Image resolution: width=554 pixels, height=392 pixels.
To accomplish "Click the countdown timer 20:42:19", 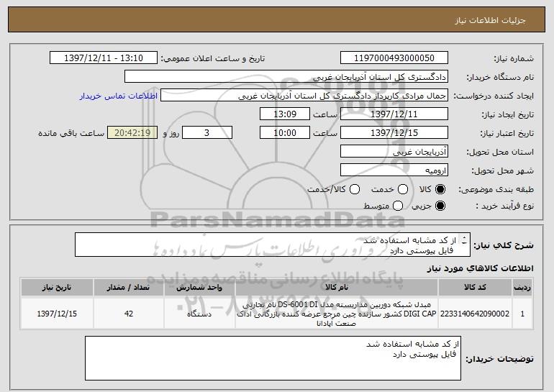I will pos(132,133).
